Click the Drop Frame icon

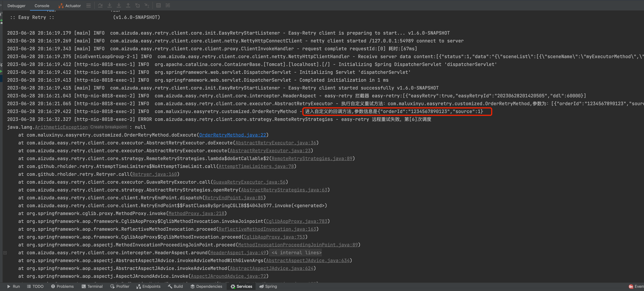pyautogui.click(x=137, y=6)
